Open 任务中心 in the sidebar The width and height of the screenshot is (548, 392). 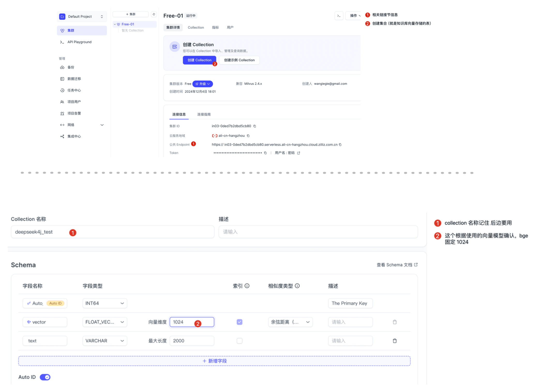click(x=74, y=90)
